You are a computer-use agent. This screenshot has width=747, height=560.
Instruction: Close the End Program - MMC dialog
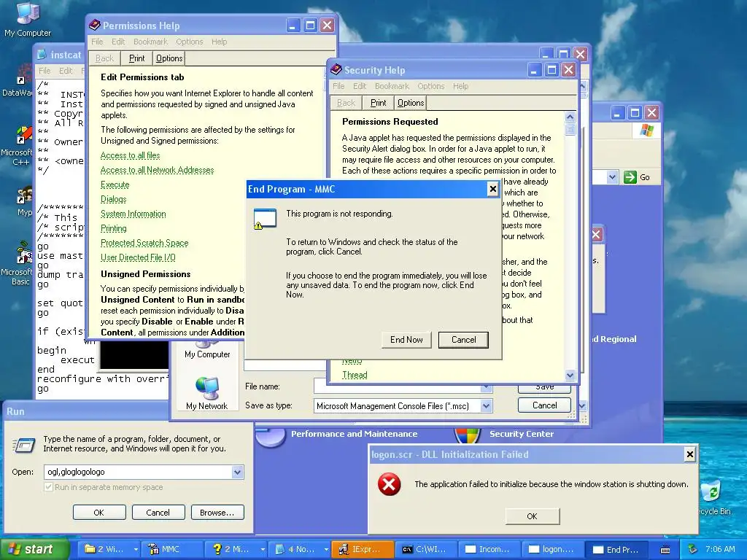492,190
